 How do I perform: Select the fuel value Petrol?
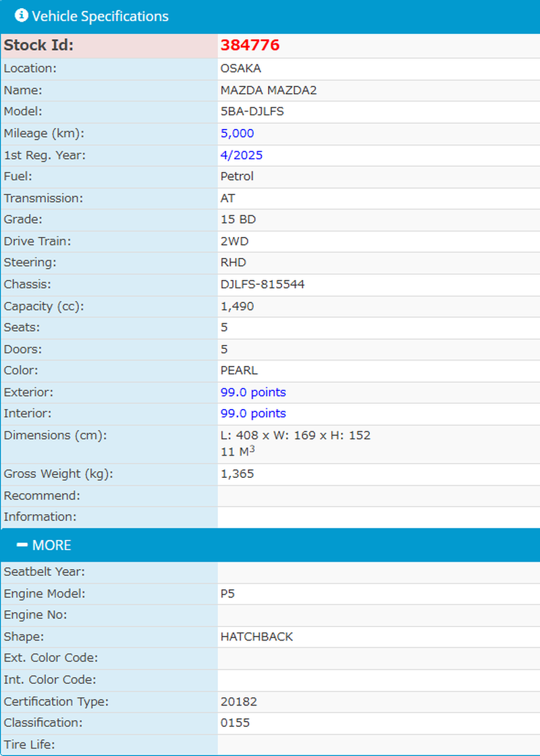(x=237, y=176)
